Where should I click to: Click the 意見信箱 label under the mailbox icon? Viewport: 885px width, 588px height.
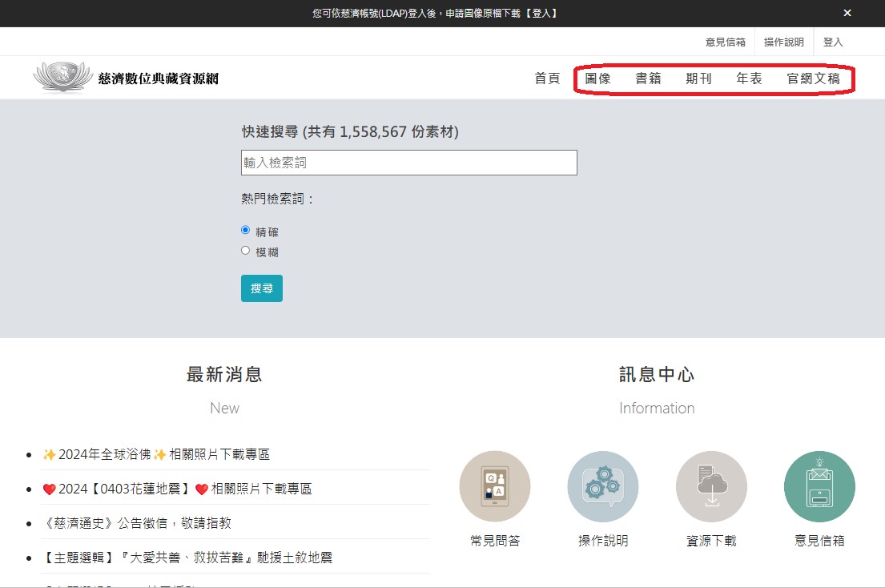(x=819, y=541)
